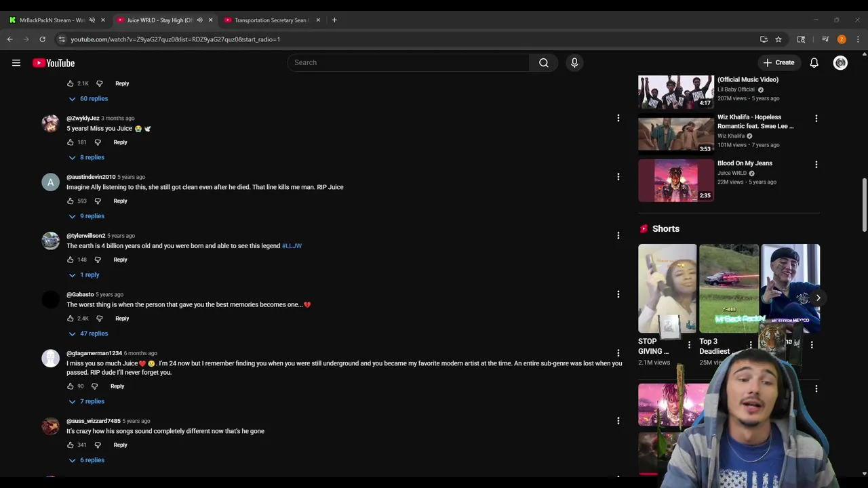Like the comment by @gtagamerman1234
868x488 pixels.
tap(70, 386)
